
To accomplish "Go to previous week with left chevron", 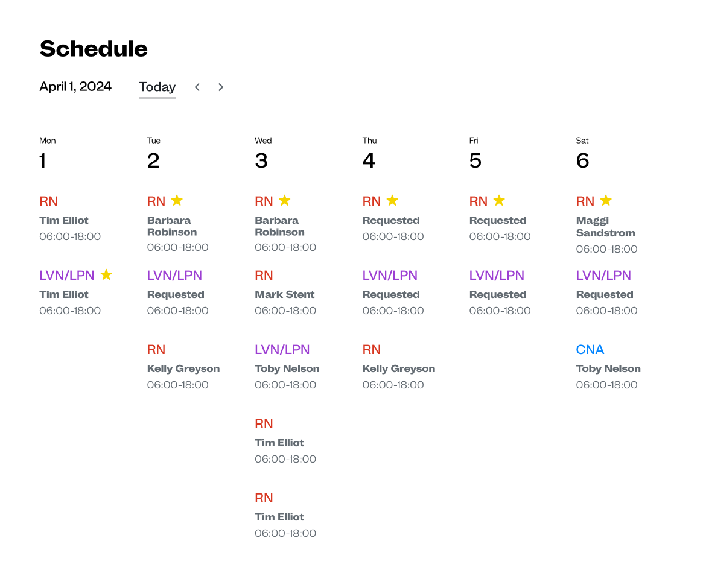I will [197, 87].
